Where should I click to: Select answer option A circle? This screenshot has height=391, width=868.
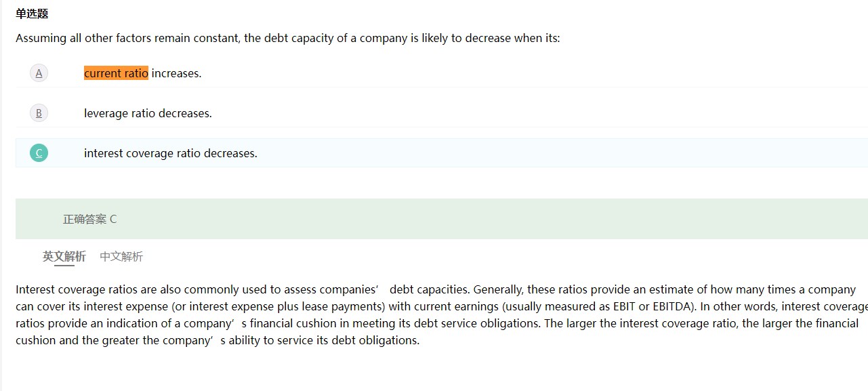[x=39, y=73]
